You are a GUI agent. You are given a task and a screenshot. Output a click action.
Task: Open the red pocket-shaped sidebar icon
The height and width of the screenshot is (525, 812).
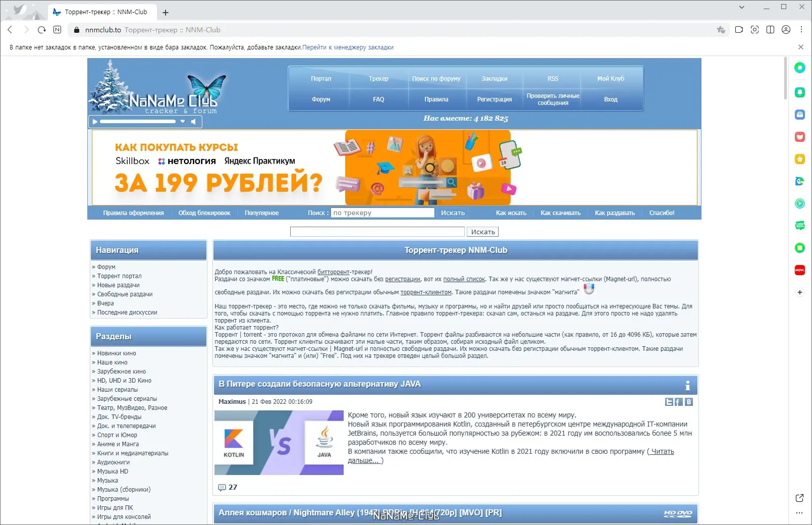pyautogui.click(x=800, y=137)
